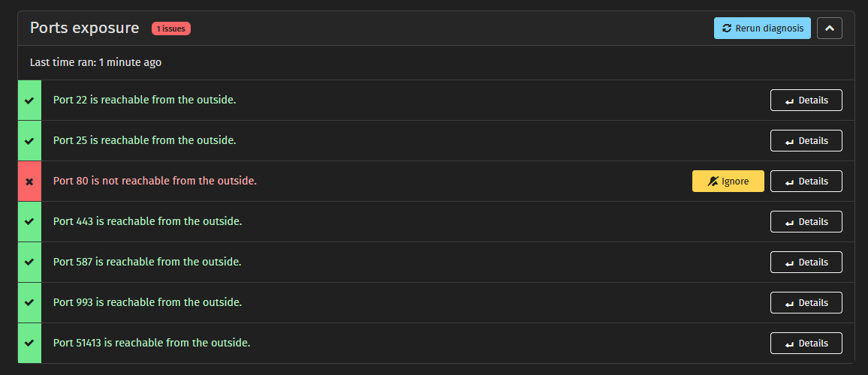Click the red '1 issues' badge
This screenshot has width=868, height=375.
[x=170, y=28]
